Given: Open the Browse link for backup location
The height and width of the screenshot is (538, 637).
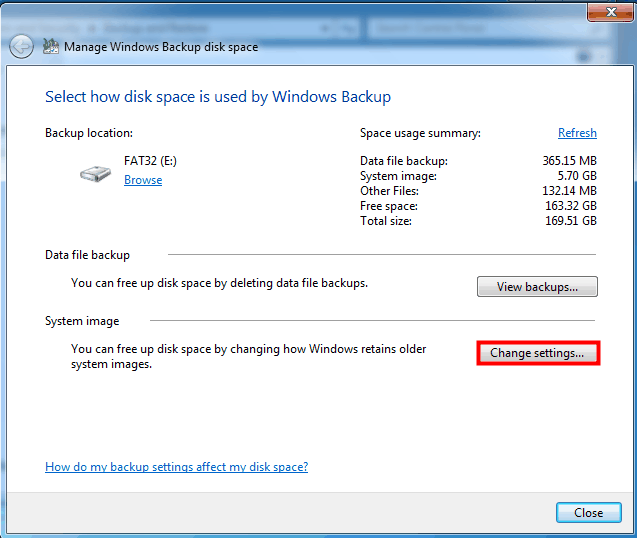Looking at the screenshot, I should pyautogui.click(x=143, y=180).
